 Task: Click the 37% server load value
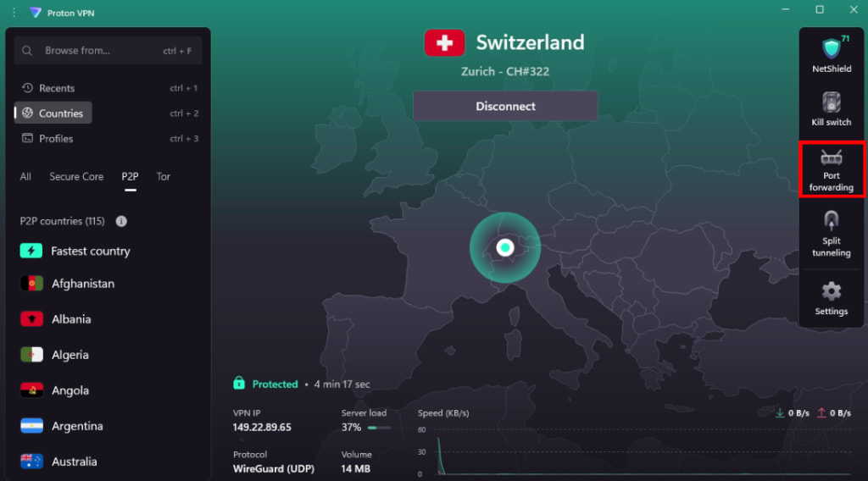click(351, 428)
